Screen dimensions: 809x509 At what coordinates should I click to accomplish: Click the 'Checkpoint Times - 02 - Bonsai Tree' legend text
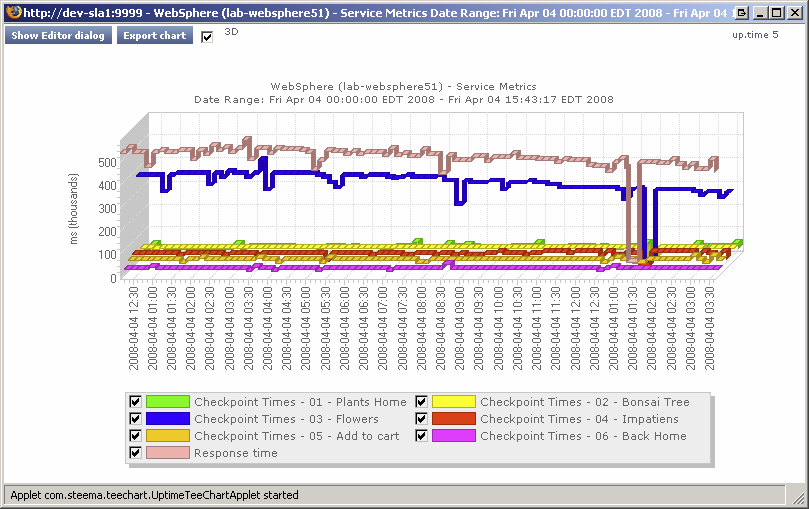pos(585,402)
